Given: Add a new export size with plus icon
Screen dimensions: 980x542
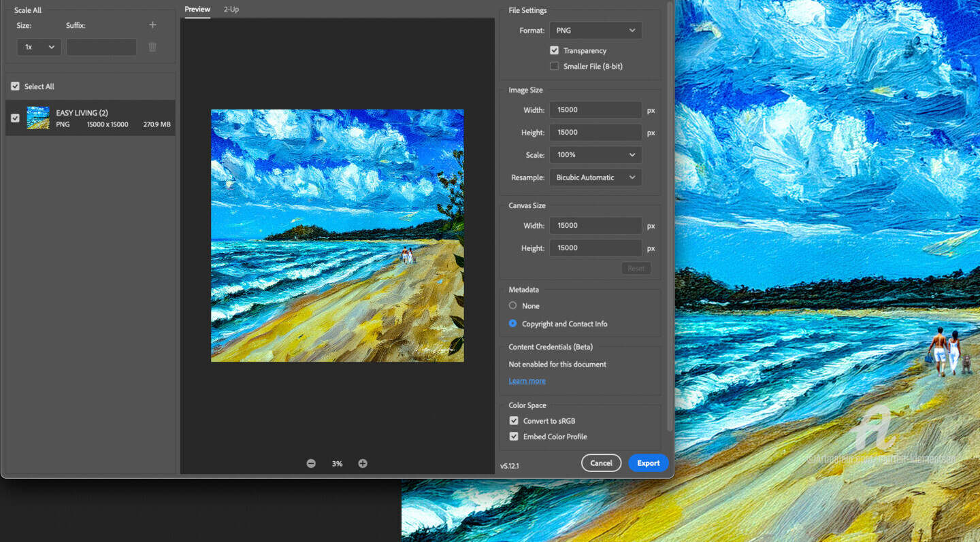Looking at the screenshot, I should pyautogui.click(x=152, y=25).
